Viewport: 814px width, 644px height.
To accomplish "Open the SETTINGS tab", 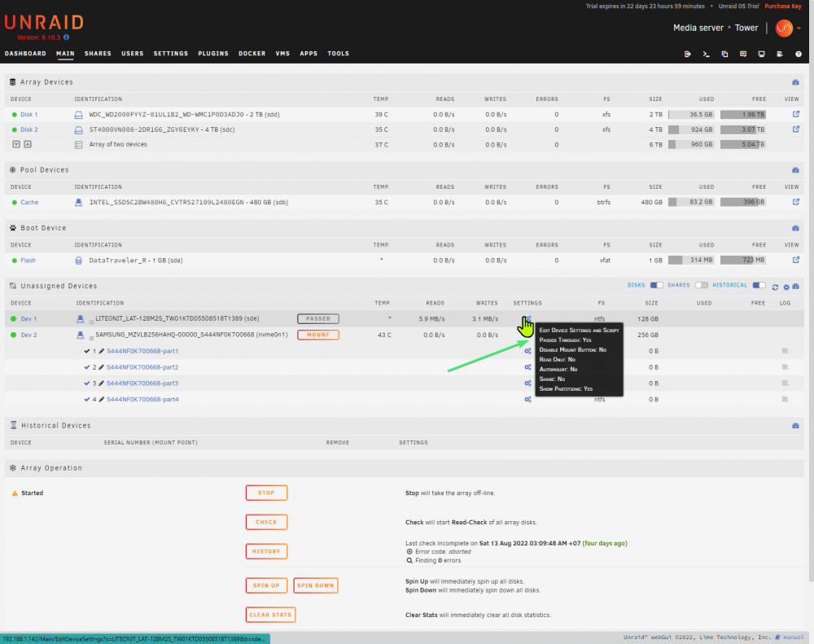I will pyautogui.click(x=171, y=54).
